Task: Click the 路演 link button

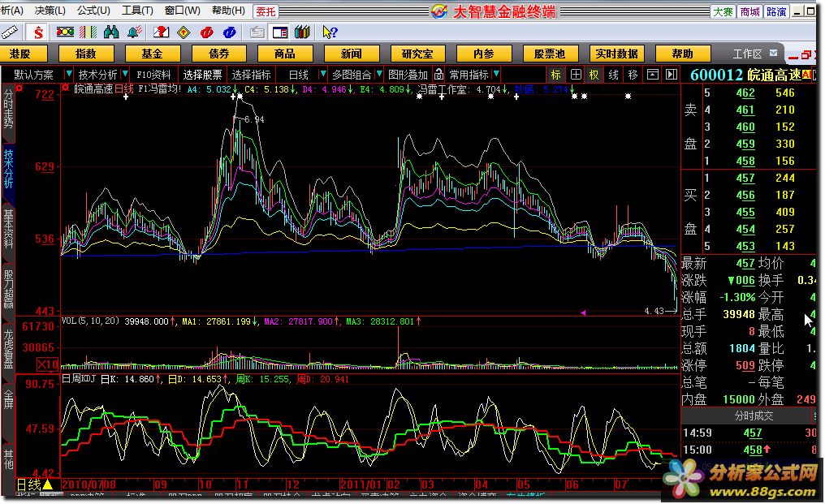Action: (776, 11)
